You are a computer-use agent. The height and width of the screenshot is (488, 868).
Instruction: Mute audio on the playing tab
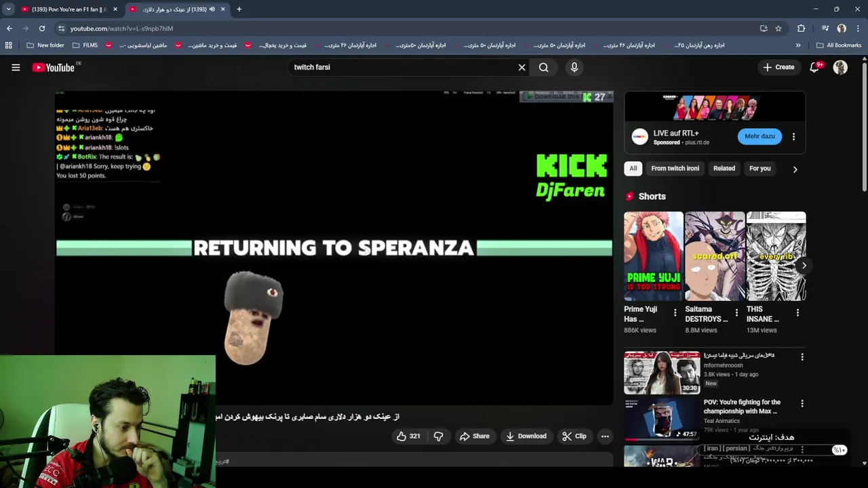click(x=212, y=9)
